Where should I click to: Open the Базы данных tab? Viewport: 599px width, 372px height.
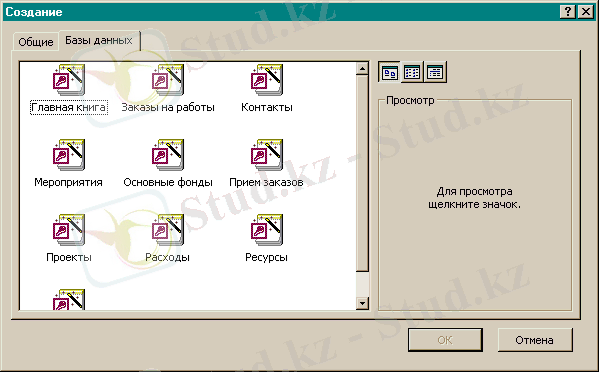coord(99,40)
